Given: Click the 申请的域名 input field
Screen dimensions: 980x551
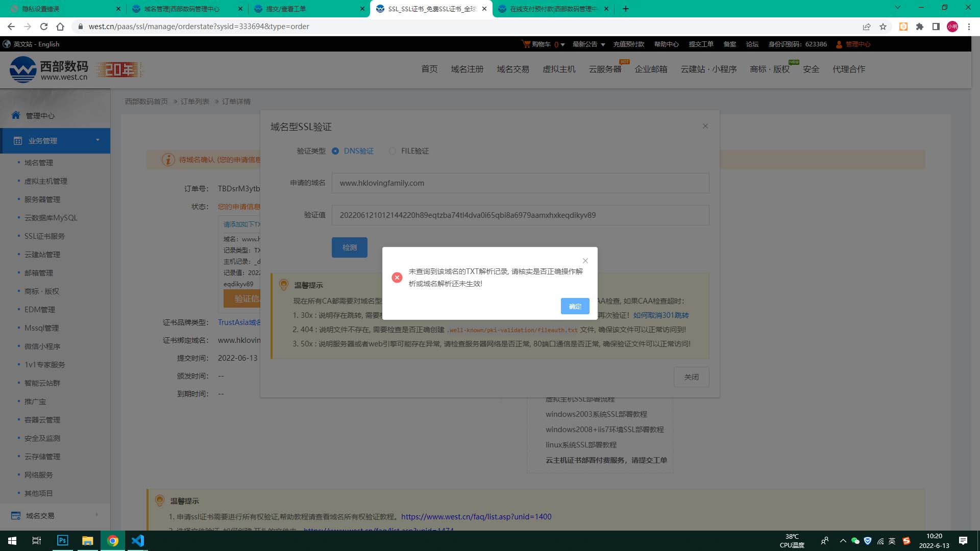Looking at the screenshot, I should point(520,183).
